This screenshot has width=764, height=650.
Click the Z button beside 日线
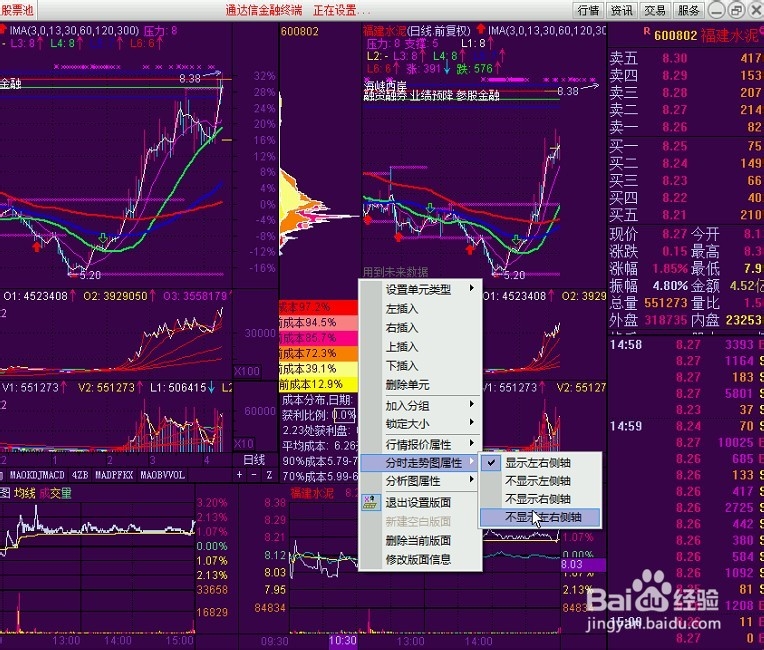(269, 475)
